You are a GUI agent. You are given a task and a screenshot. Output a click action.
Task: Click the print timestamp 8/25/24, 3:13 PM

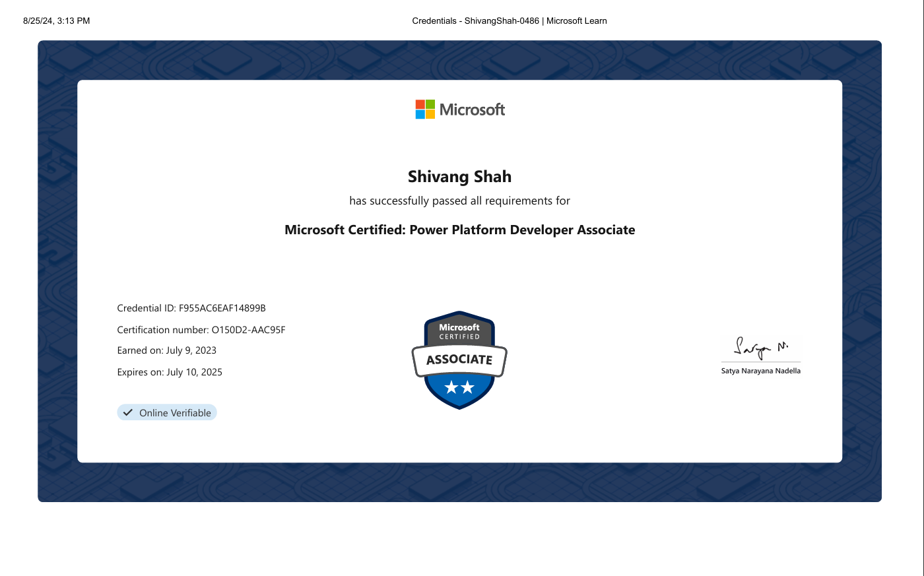coord(57,21)
